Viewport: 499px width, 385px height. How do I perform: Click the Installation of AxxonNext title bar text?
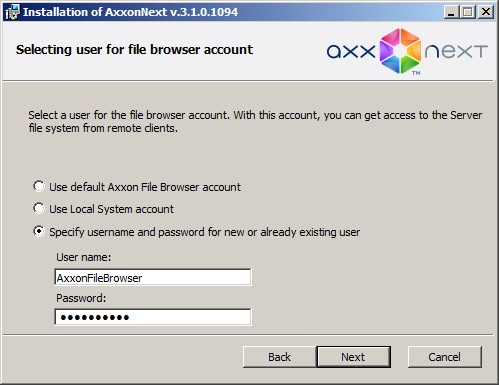point(130,12)
